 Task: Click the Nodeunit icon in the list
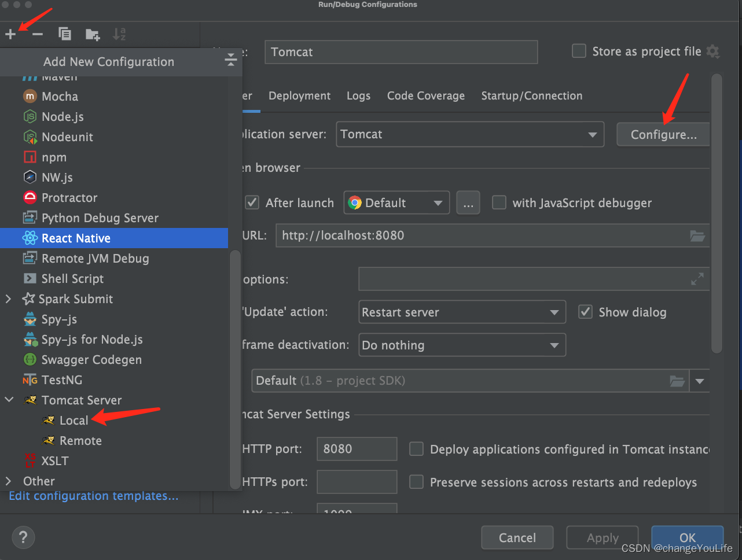coord(30,137)
